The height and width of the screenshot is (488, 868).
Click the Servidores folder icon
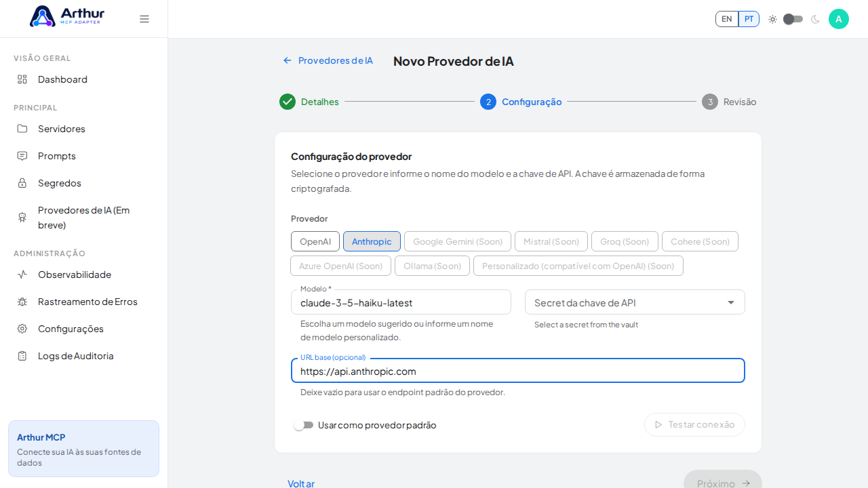pyautogui.click(x=22, y=129)
